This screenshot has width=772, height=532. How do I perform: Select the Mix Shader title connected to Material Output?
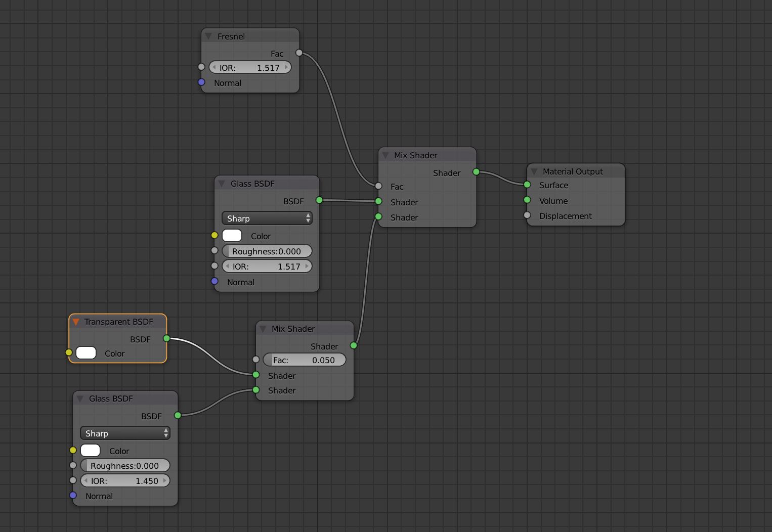[415, 155]
